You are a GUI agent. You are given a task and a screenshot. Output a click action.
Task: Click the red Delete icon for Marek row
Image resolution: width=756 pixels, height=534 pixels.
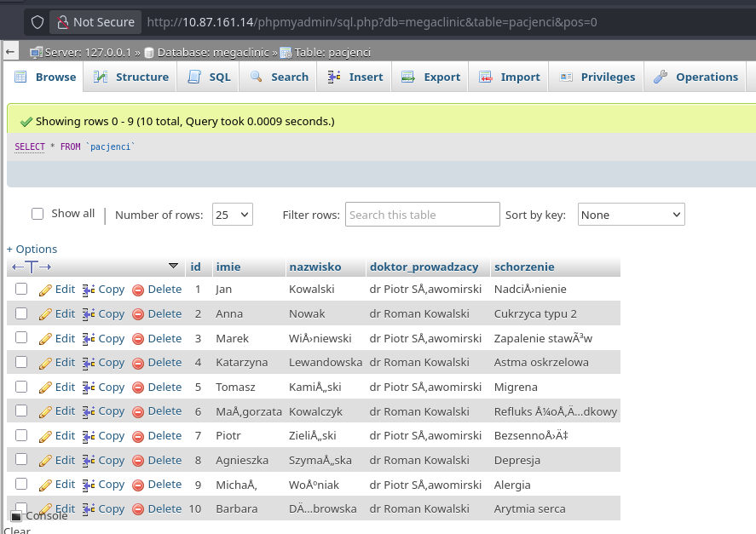point(138,339)
